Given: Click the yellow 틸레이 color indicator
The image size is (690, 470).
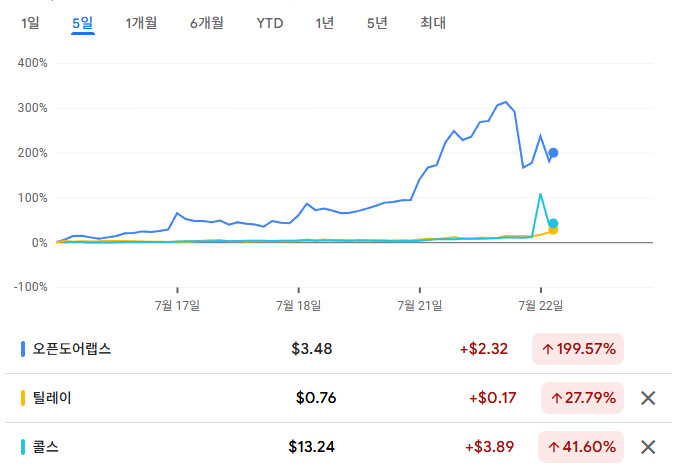Looking at the screenshot, I should pos(23,398).
